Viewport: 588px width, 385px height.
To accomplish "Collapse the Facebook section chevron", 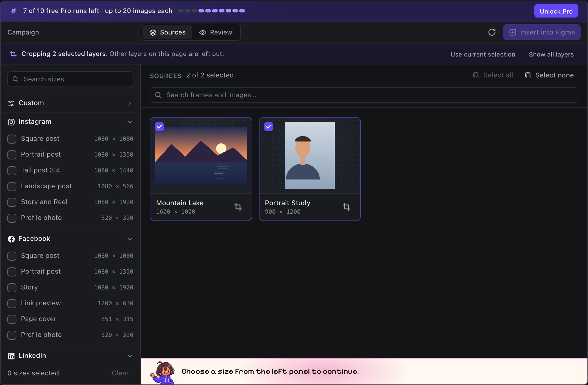I will (x=130, y=239).
